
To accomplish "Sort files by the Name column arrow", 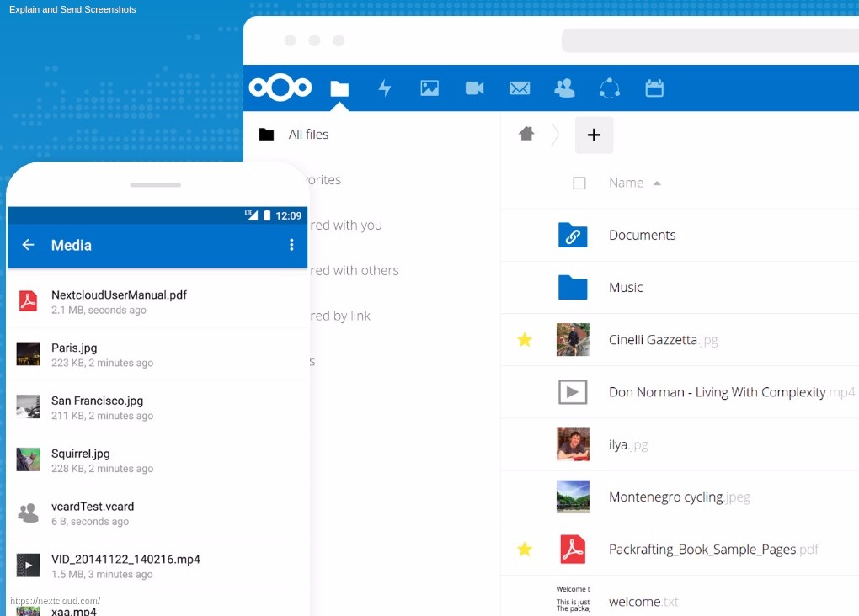I will pyautogui.click(x=657, y=183).
